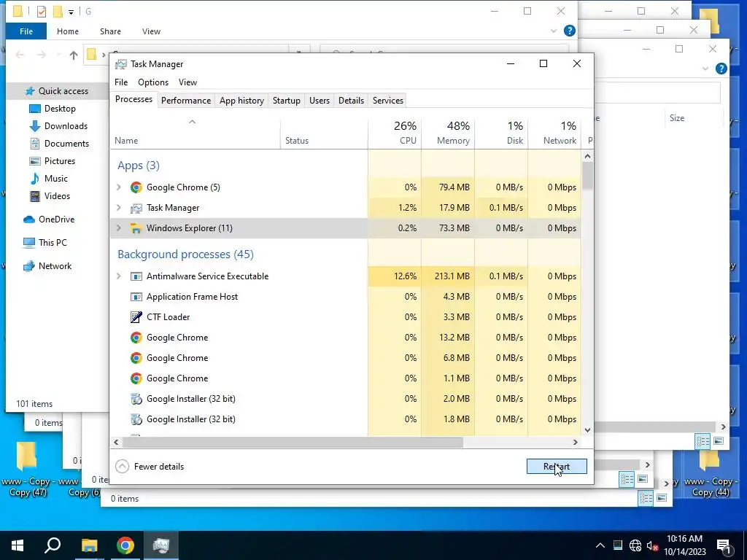The width and height of the screenshot is (747, 560).
Task: Open the File tab in File Explorer
Action: click(x=26, y=31)
